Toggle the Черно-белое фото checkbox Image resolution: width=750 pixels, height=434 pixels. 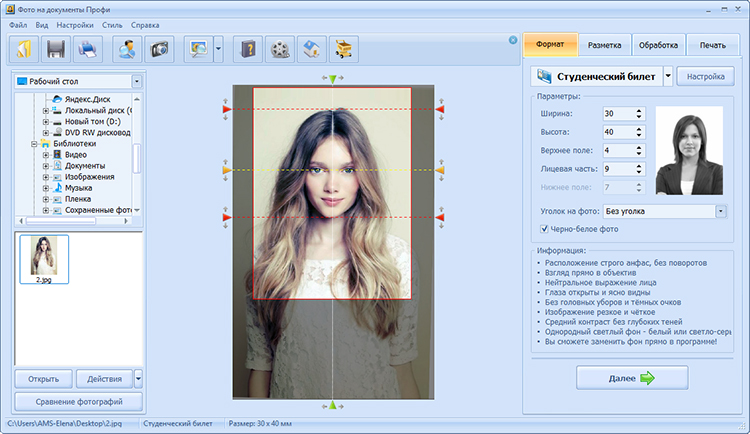tap(544, 229)
